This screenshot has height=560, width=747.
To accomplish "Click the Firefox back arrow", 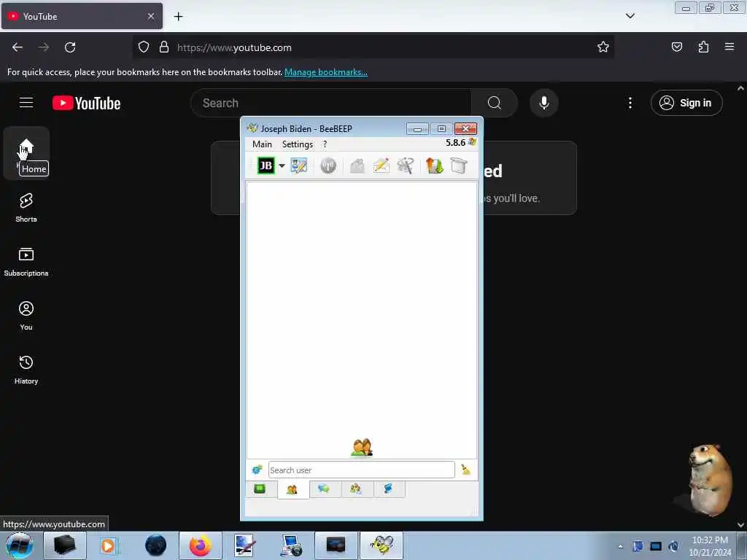I will point(18,47).
